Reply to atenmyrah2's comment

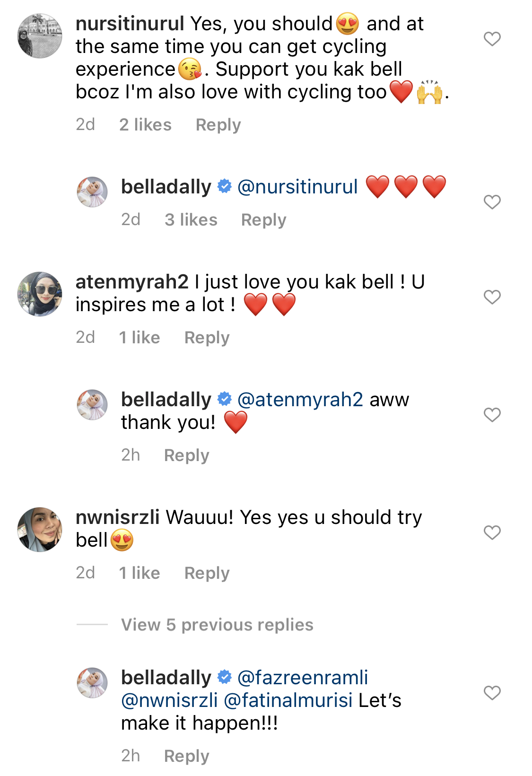tap(207, 338)
